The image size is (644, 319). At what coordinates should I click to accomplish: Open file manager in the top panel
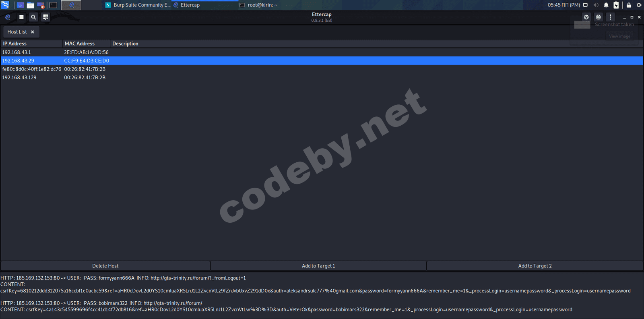pyautogui.click(x=31, y=5)
